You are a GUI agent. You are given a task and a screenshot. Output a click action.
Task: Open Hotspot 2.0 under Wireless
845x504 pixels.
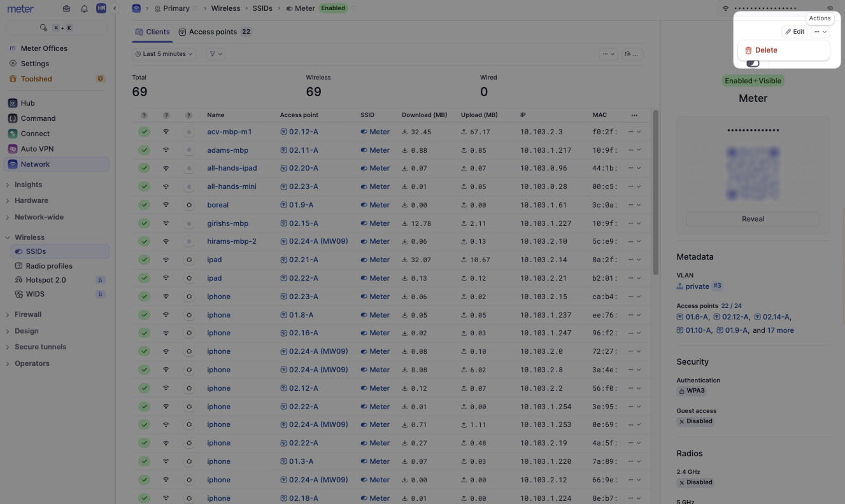click(44, 279)
